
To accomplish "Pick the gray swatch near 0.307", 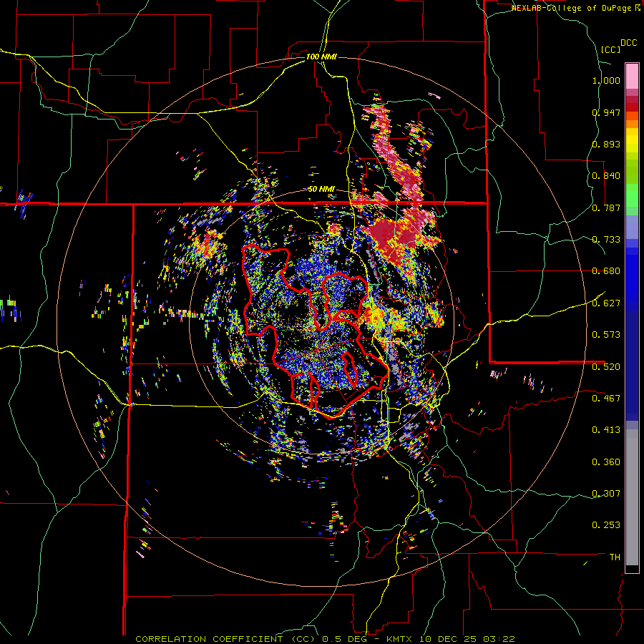I will pyautogui.click(x=632, y=497).
